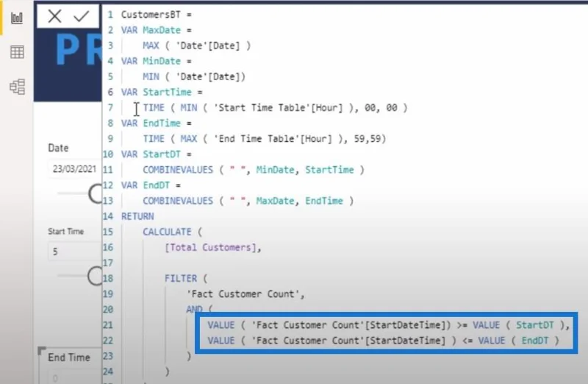Click 'Fact Customer Count' on line 19
Viewport: 588px width, 384px height.
pos(243,294)
